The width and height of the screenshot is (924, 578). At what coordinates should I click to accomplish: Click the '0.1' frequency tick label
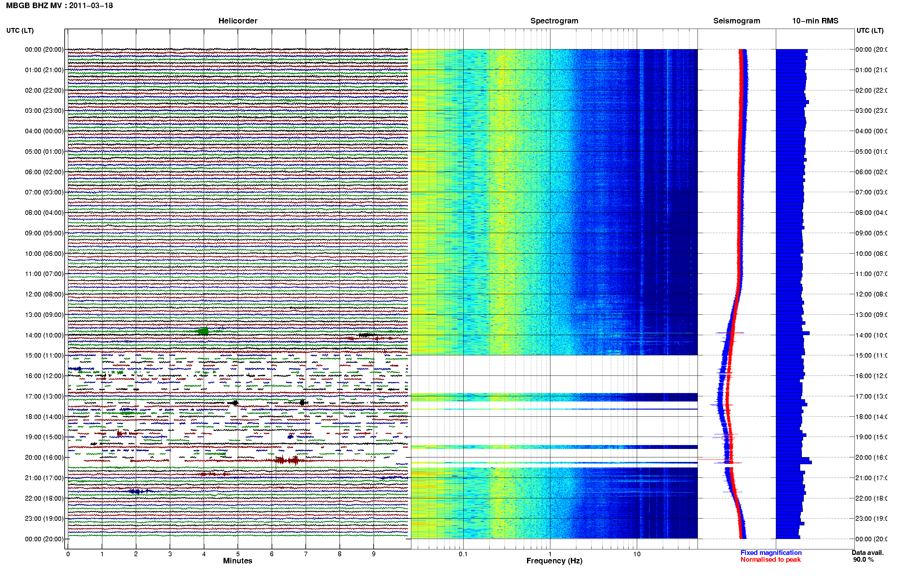coord(463,554)
